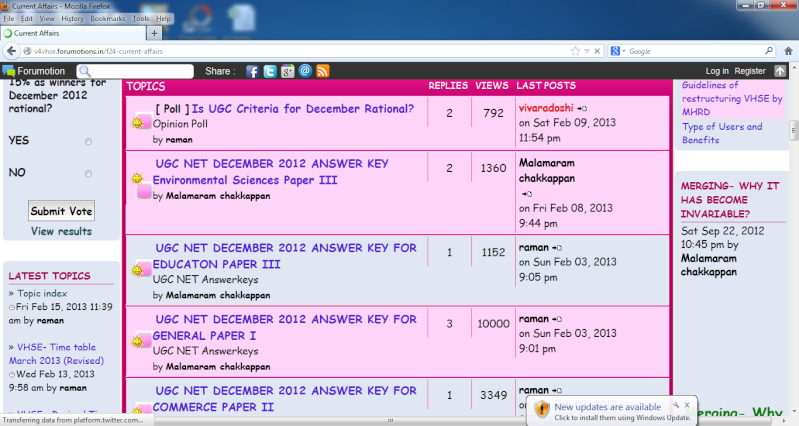Open the Windows Update notification wrench options

coord(676,405)
